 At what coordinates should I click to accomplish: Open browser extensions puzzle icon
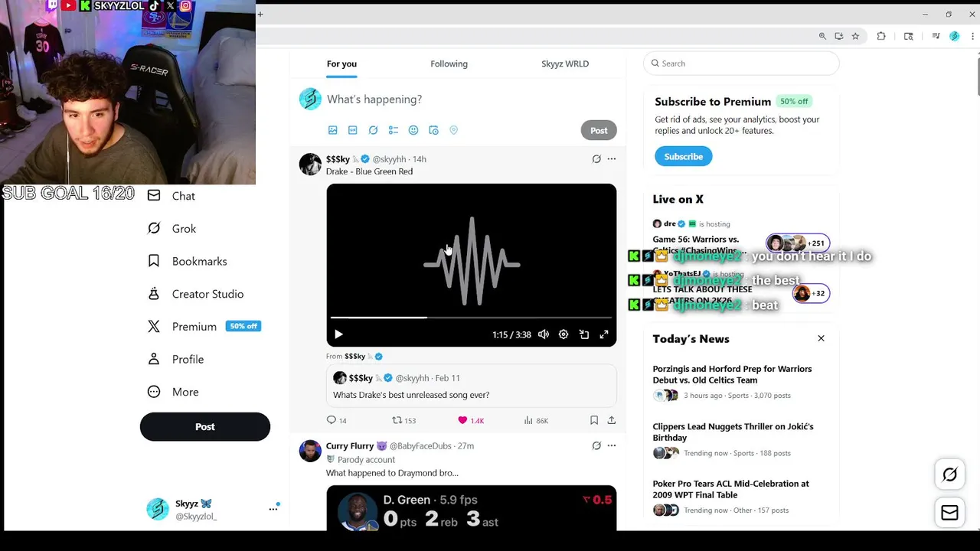pos(881,36)
